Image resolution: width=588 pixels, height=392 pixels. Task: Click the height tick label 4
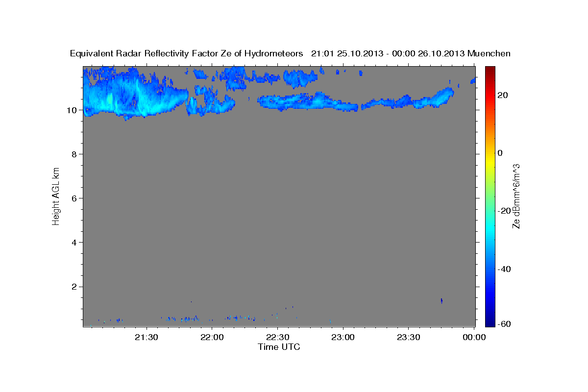[74, 243]
